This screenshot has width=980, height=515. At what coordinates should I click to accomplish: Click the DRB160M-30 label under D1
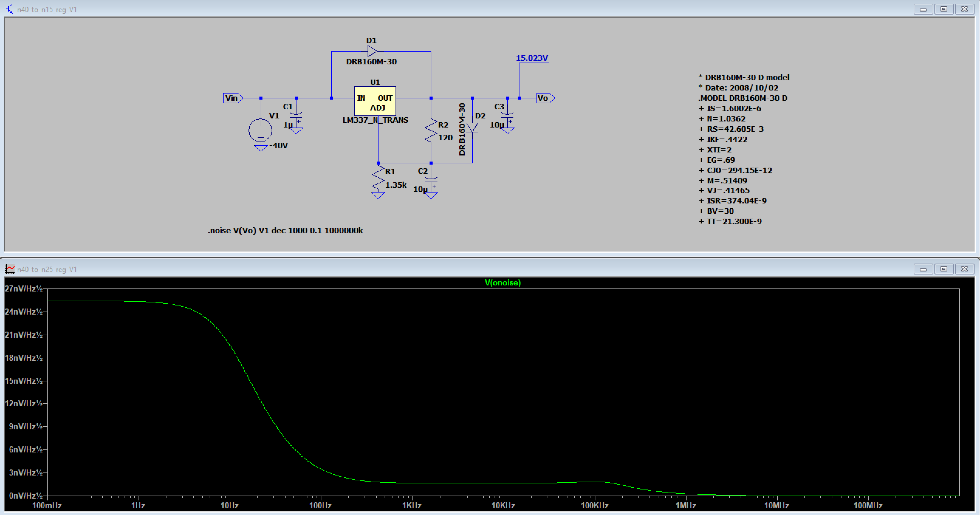371,62
